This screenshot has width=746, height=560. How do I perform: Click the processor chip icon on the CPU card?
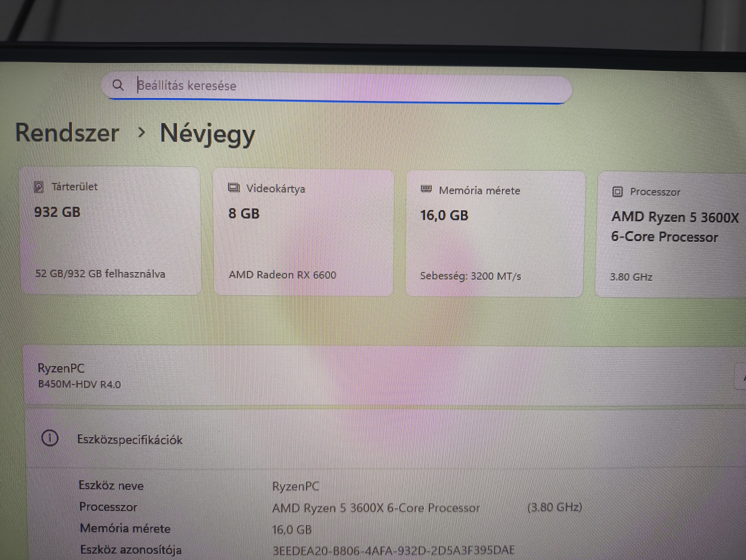point(617,192)
